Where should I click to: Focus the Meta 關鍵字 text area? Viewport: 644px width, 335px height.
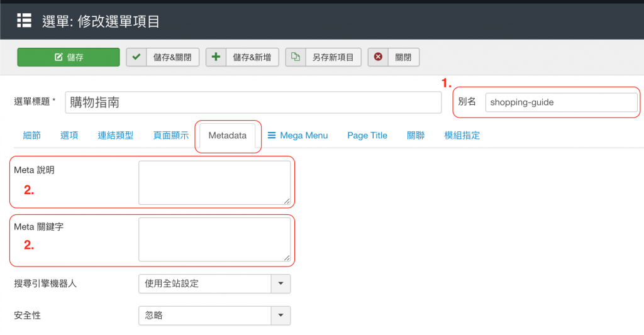(214, 239)
